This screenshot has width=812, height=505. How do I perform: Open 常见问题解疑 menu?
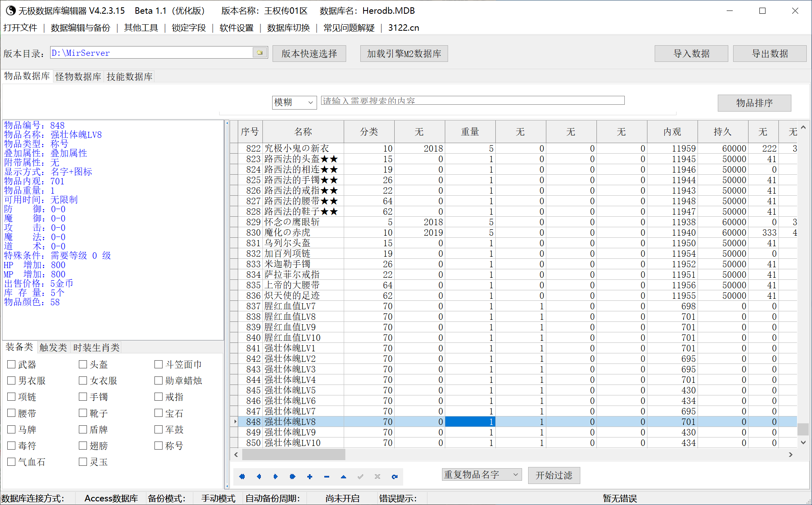coord(349,27)
